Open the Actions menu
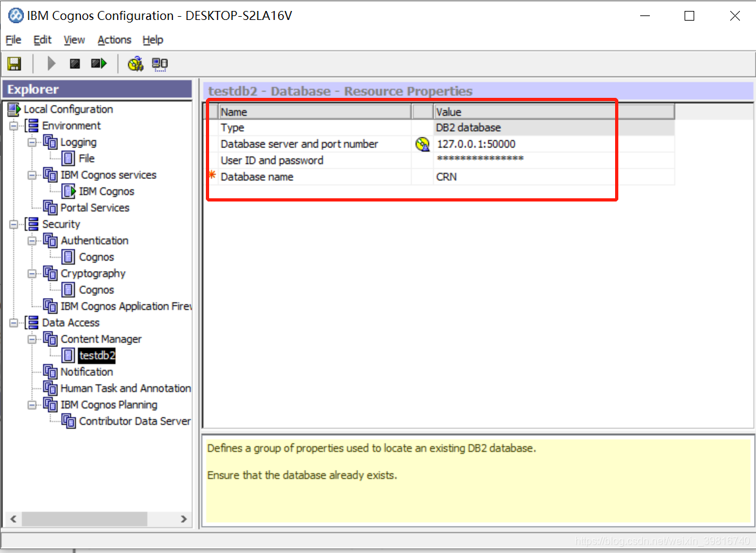This screenshot has width=756, height=553. point(115,40)
